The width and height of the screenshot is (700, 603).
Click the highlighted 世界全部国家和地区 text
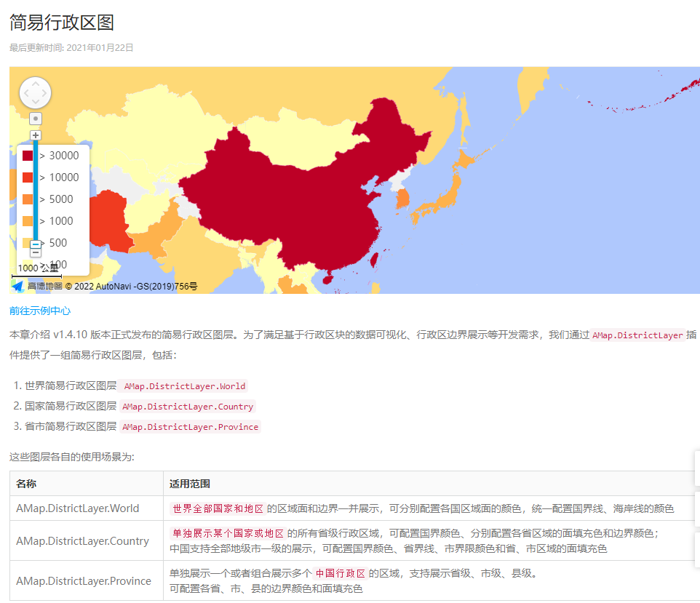[x=218, y=508]
